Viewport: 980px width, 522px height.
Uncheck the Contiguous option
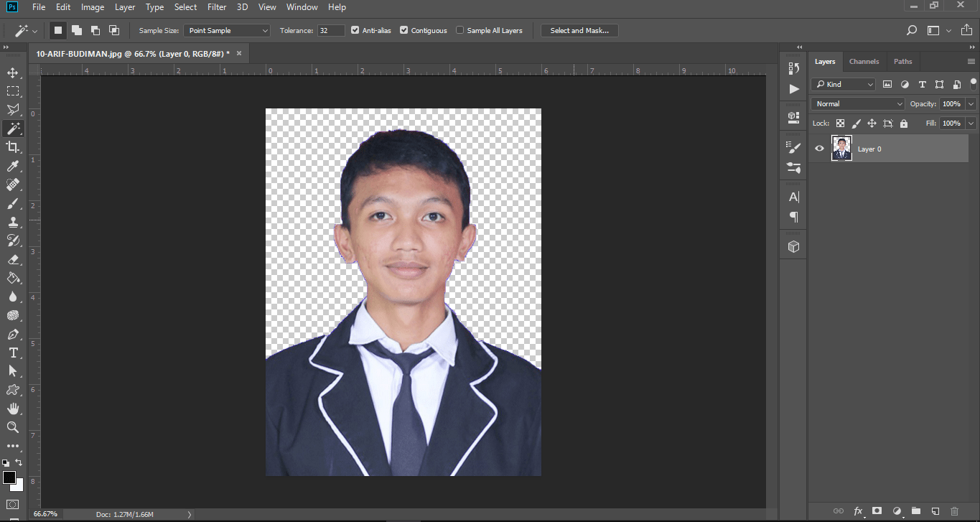coord(403,30)
